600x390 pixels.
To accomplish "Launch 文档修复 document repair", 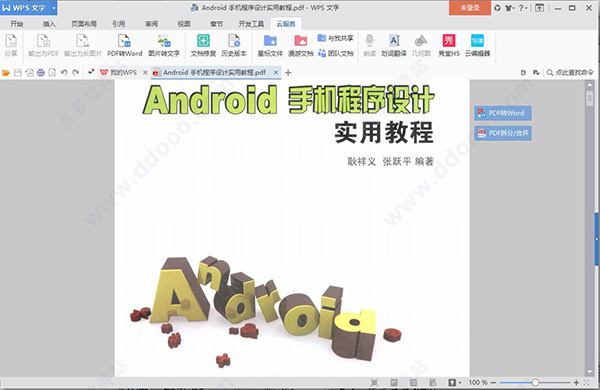I will pyautogui.click(x=203, y=45).
